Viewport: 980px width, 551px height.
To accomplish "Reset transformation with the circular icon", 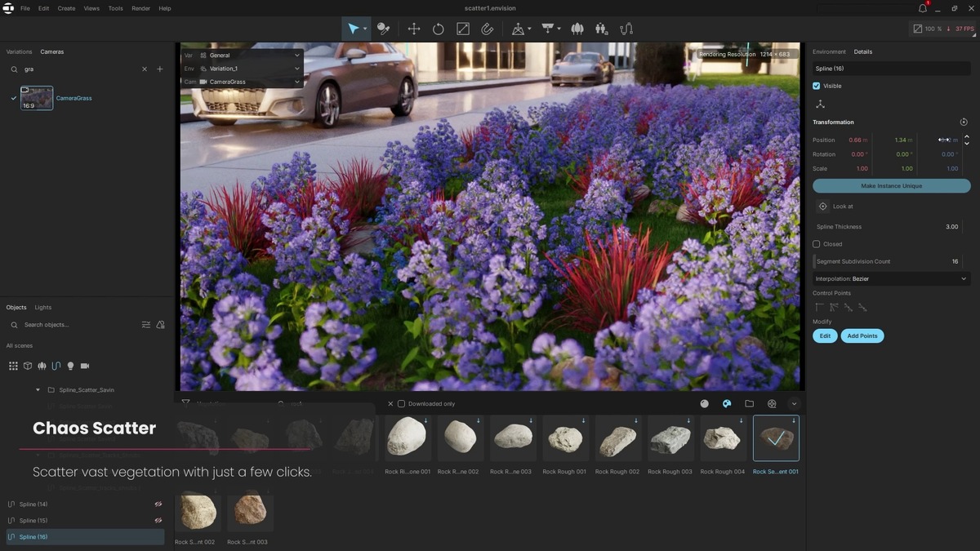I will coord(964,122).
